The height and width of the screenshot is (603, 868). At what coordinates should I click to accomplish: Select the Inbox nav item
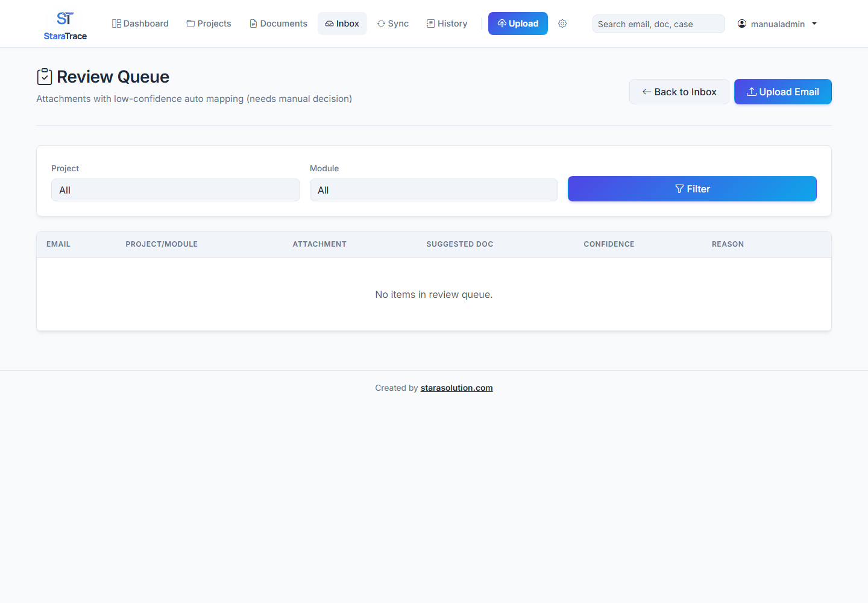click(x=342, y=24)
